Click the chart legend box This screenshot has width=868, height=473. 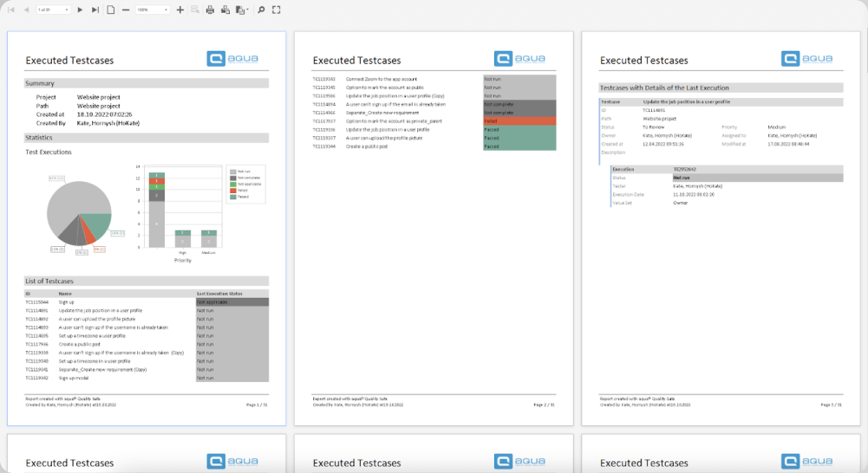click(245, 185)
